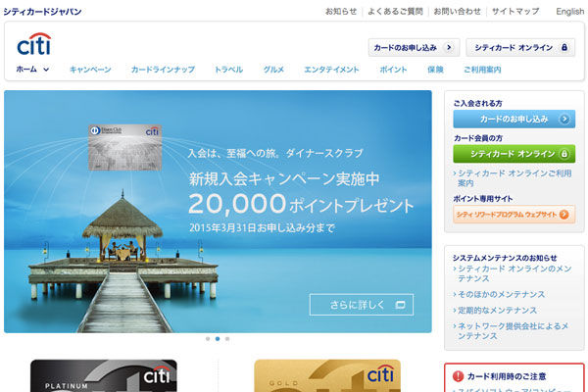This screenshot has width=588, height=392.
Task: Click the ホーム menu label
Action: (26, 70)
